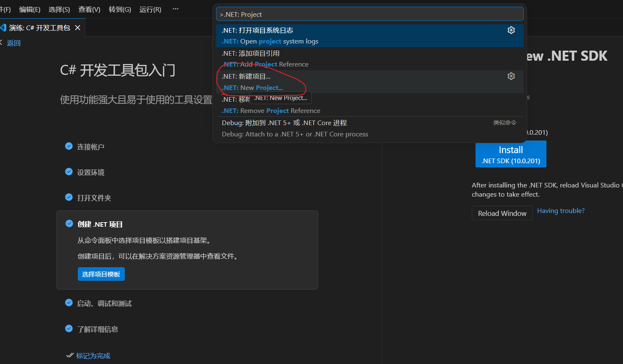Select .NET: 新建项目... command
The height and width of the screenshot is (364, 623).
point(370,82)
